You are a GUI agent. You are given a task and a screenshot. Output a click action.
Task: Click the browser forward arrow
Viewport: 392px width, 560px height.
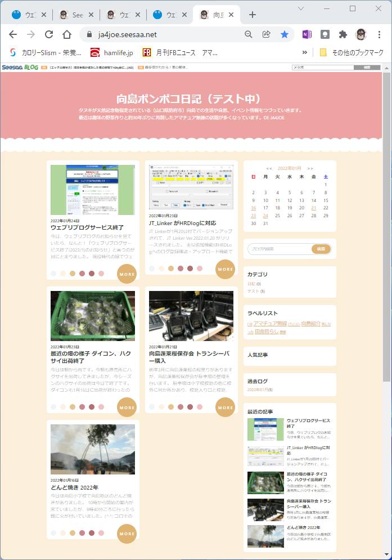[31, 34]
